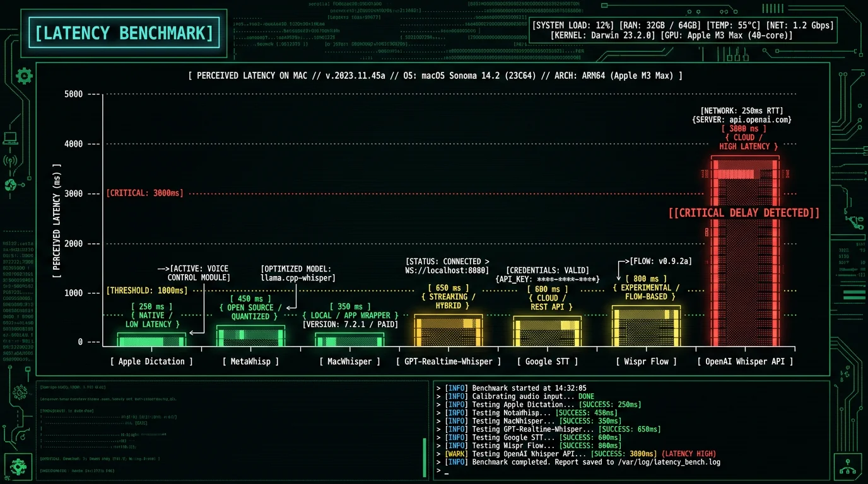The height and width of the screenshot is (484, 868).
Task: Click the green Apple Dictation bar
Action: tap(151, 340)
